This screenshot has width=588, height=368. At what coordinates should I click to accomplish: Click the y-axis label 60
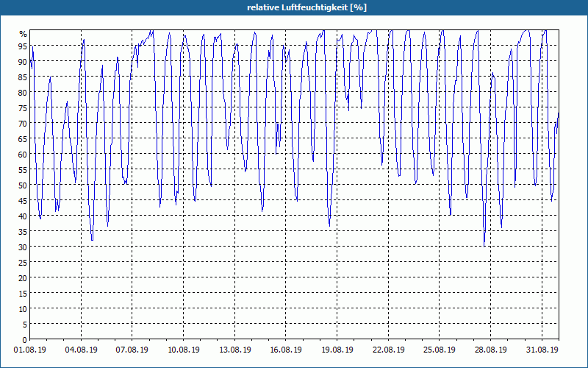[23, 155]
